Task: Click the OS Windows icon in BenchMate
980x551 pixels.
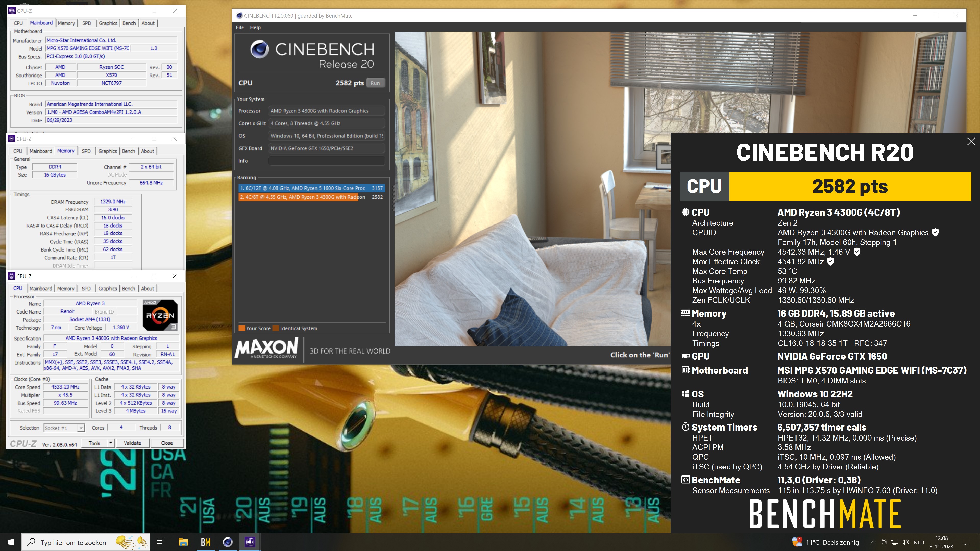Action: click(x=685, y=394)
